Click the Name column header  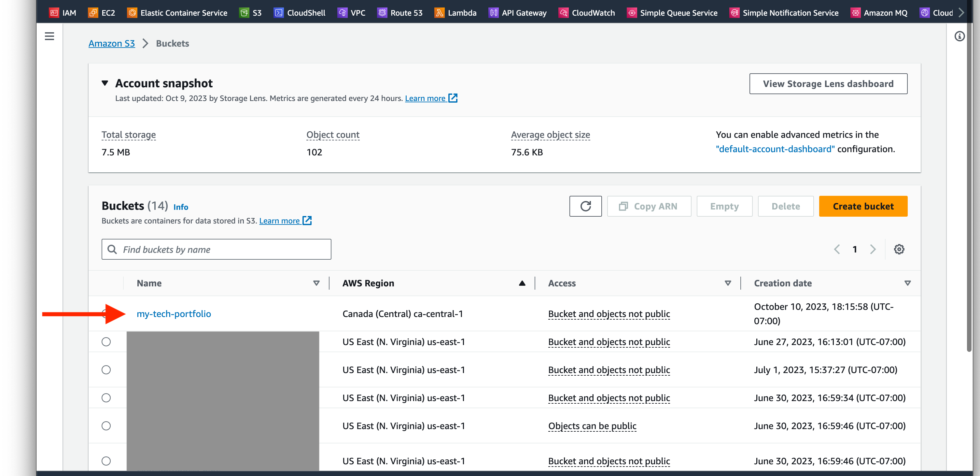click(149, 283)
